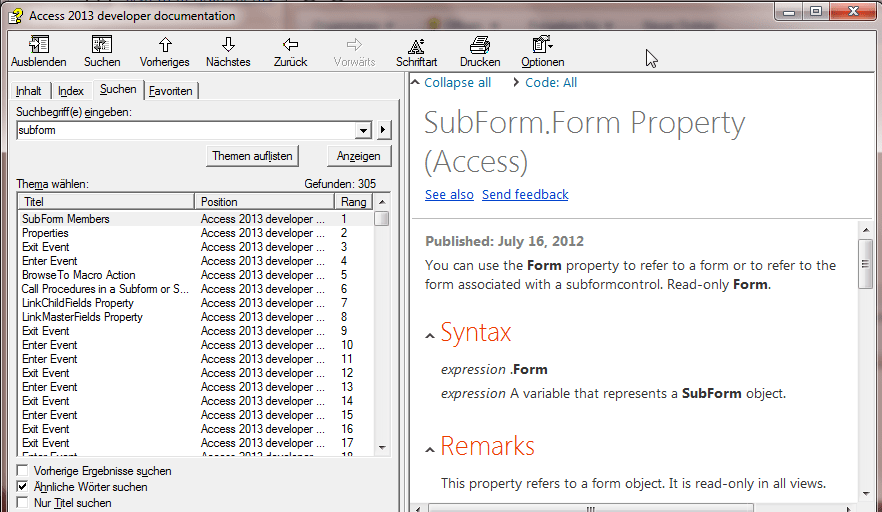Viewport: 882px width, 512px height.
Task: Sort results by the Titel column header
Action: tap(106, 201)
